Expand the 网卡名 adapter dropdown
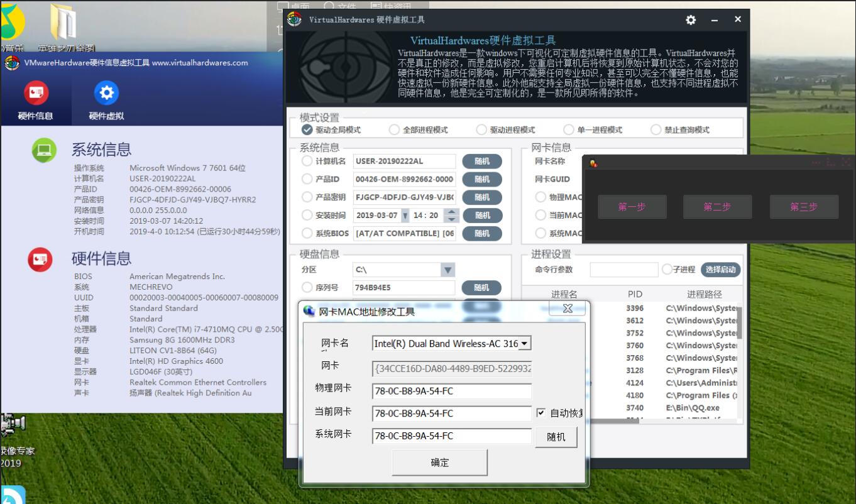Viewport: 856px width, 504px height. 525,343
